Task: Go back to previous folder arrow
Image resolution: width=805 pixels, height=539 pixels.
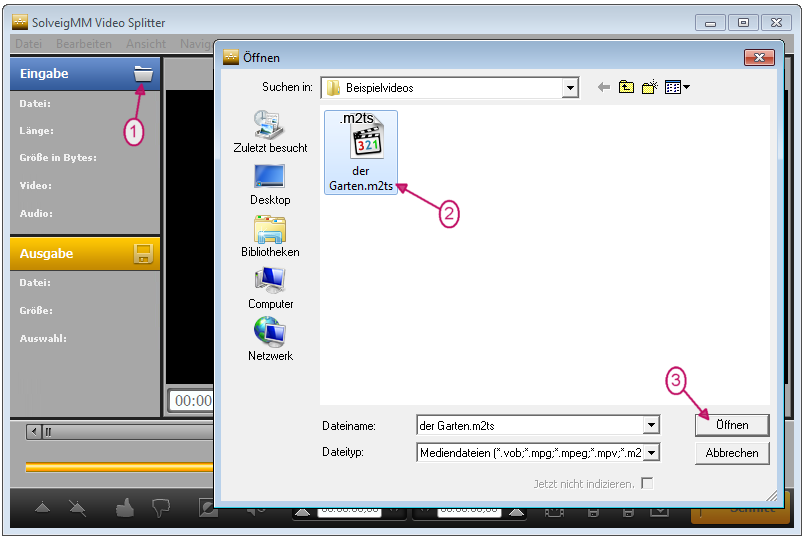Action: 604,88
